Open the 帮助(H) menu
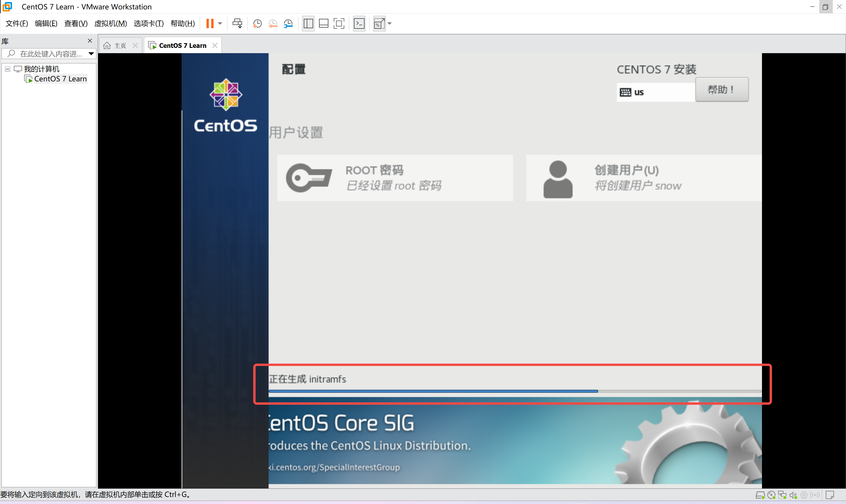Image resolution: width=846 pixels, height=504 pixels. 183,23
